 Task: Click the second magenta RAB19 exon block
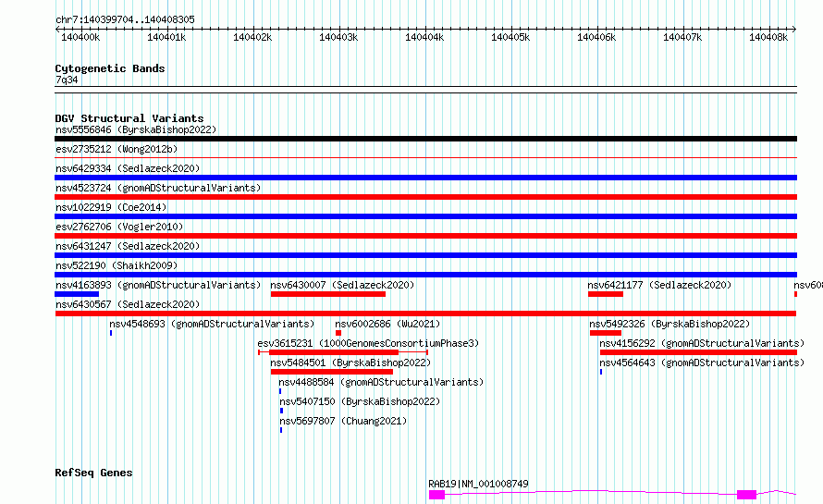point(746,495)
